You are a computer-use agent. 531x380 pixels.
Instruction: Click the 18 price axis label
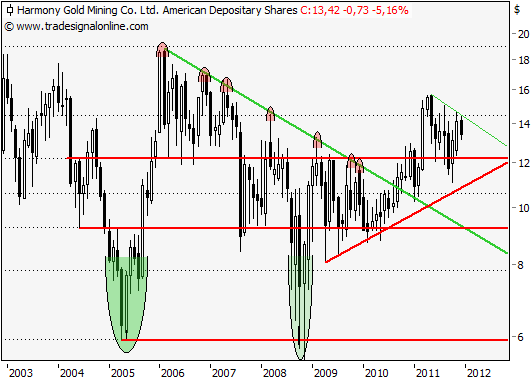point(524,60)
